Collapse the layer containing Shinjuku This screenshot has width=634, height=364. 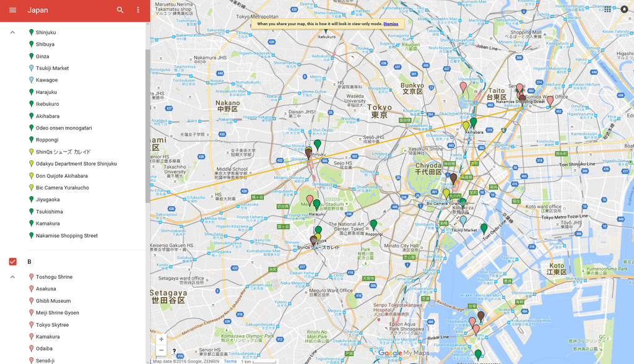pyautogui.click(x=12, y=32)
